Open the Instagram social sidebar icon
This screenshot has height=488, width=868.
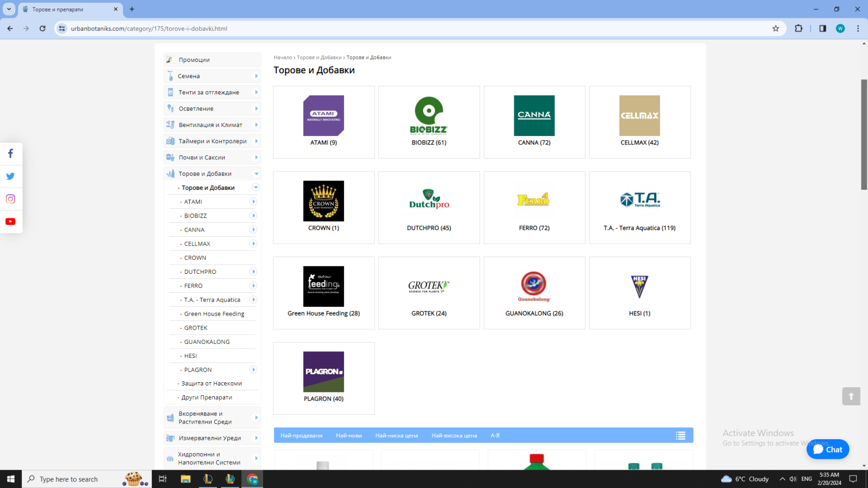point(10,199)
